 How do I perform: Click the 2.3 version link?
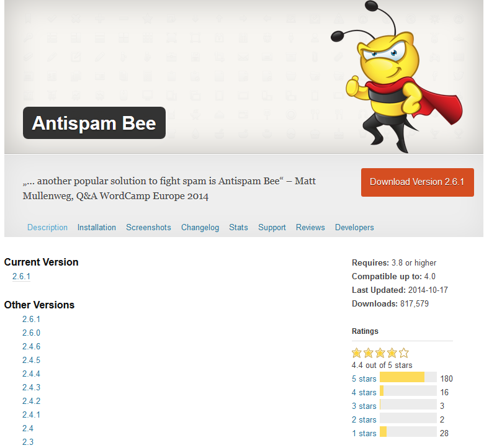[x=28, y=442]
